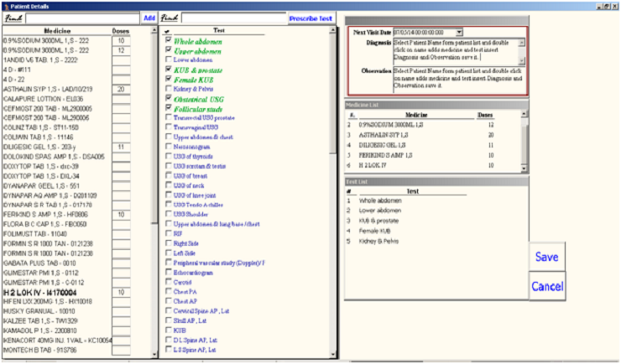Cancel the patient details form
Screen dimensions: 621x364
pos(547,287)
